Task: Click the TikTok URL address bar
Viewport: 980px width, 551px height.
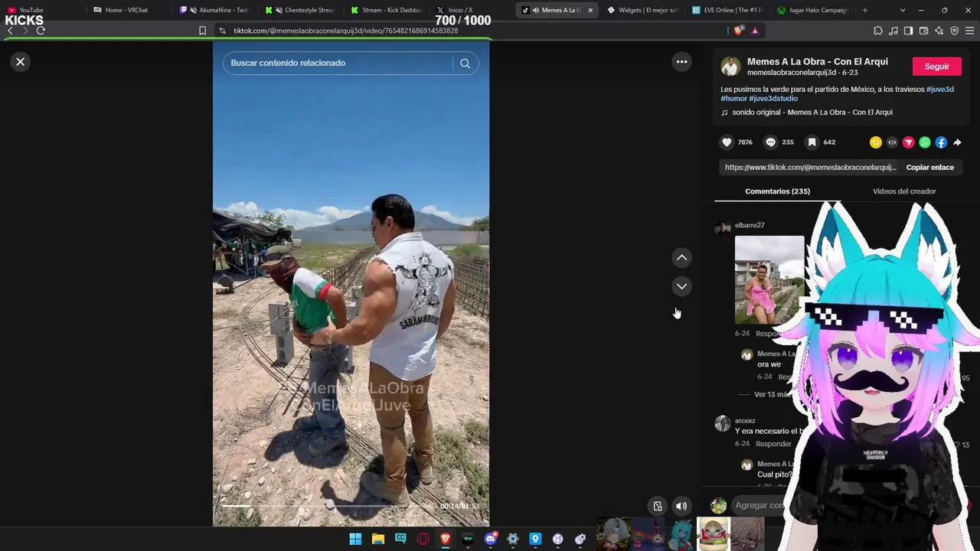Action: coord(345,31)
